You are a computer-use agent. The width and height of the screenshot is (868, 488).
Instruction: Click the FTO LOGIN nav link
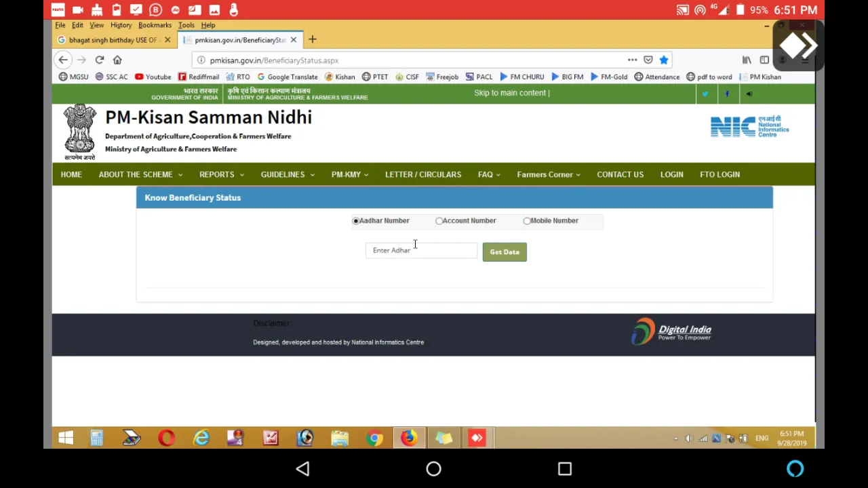coord(720,175)
